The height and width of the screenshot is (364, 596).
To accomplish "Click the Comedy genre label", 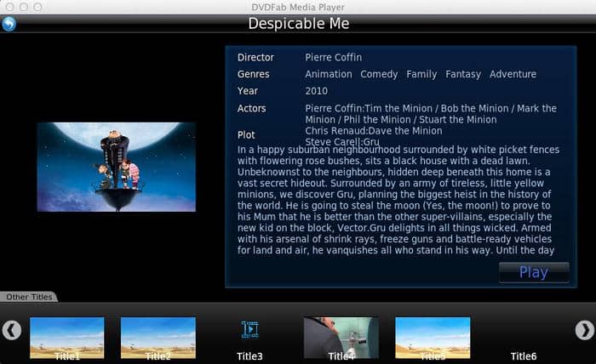I will pos(379,74).
